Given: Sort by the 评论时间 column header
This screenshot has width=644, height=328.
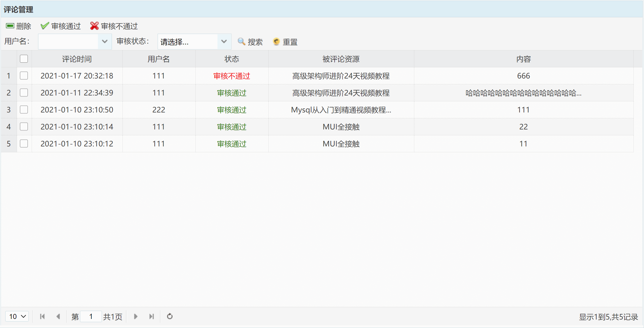Looking at the screenshot, I should pyautogui.click(x=77, y=59).
